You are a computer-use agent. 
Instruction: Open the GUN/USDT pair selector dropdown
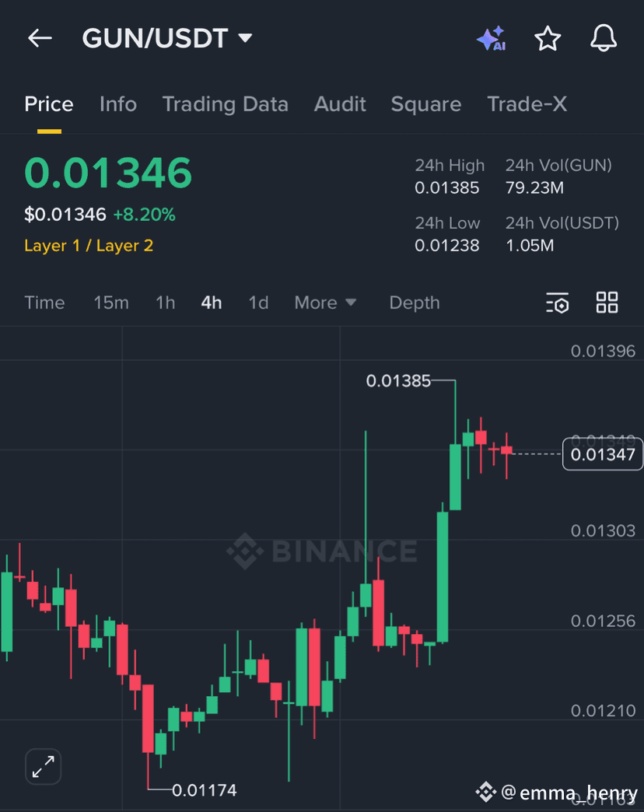(x=166, y=38)
